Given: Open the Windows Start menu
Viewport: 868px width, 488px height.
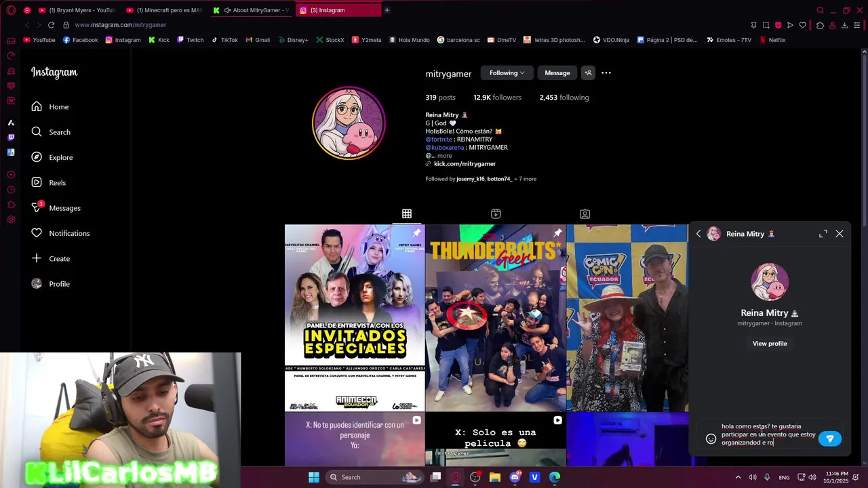Looking at the screenshot, I should [314, 477].
